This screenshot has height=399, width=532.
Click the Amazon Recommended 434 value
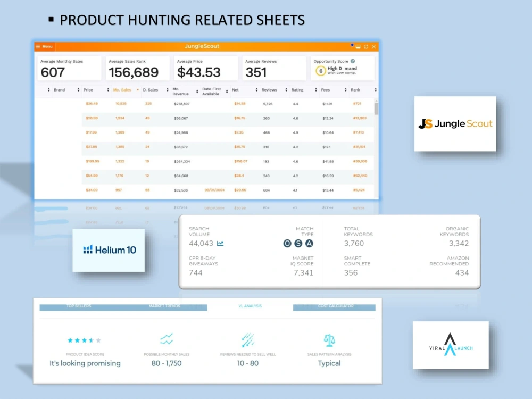462,273
